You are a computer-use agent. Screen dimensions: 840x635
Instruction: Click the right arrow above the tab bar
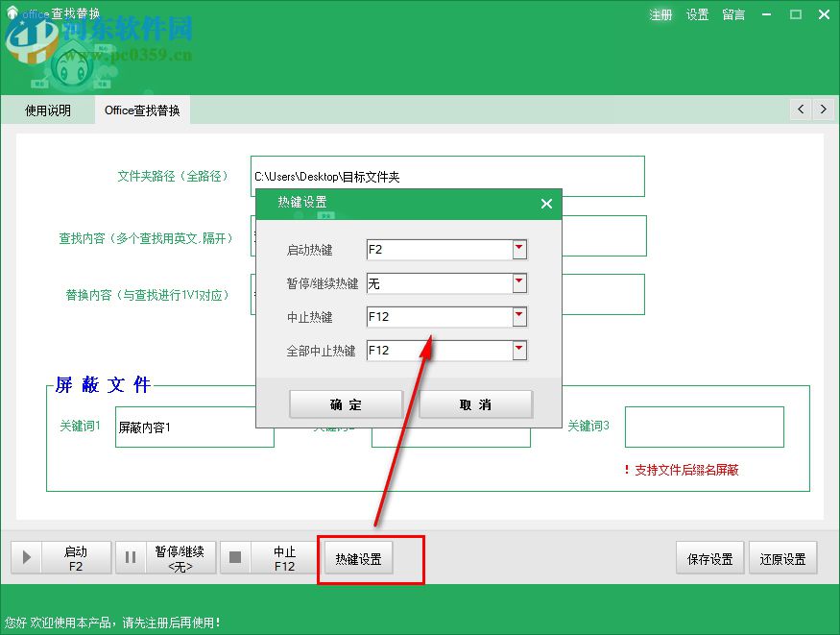click(x=824, y=110)
